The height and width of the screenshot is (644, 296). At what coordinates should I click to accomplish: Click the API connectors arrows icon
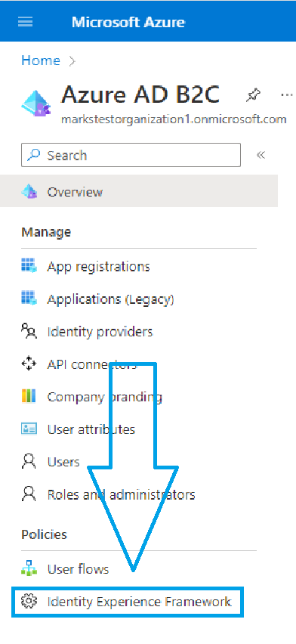click(x=29, y=364)
